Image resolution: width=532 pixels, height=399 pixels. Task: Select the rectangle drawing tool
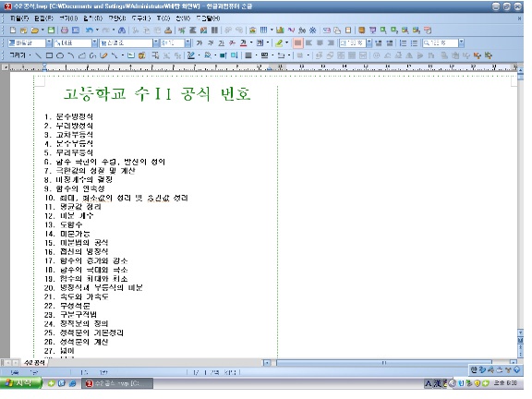click(x=49, y=55)
